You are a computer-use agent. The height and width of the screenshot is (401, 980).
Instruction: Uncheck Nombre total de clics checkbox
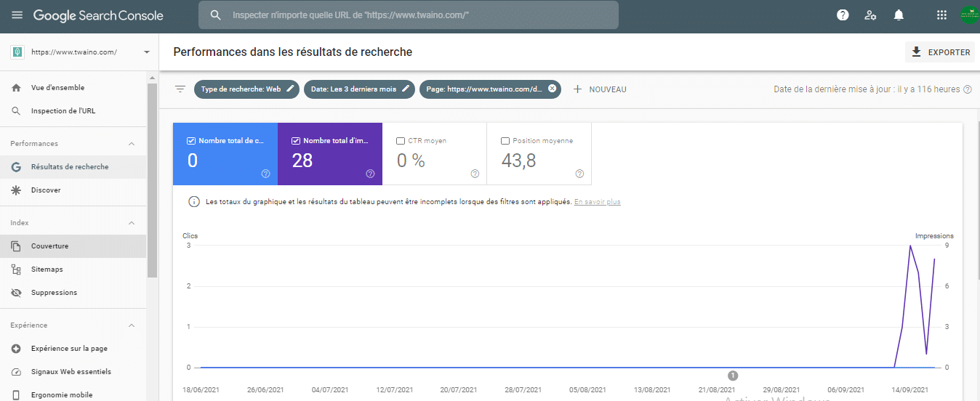pyautogui.click(x=191, y=141)
